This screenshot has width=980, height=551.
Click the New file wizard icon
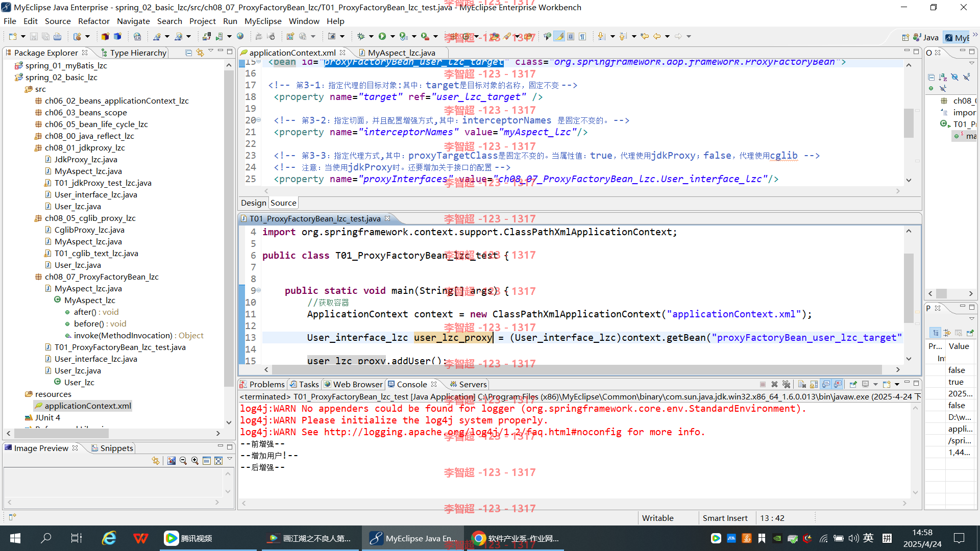tap(13, 36)
